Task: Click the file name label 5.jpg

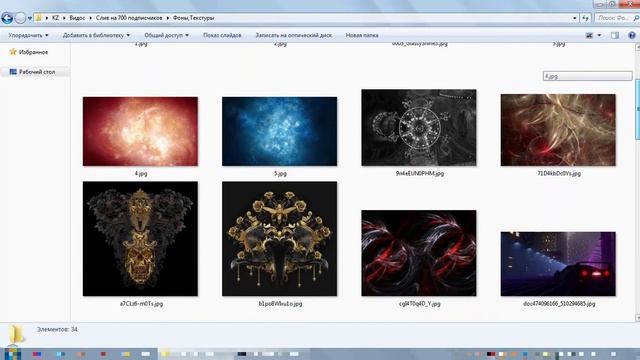Action: point(280,174)
